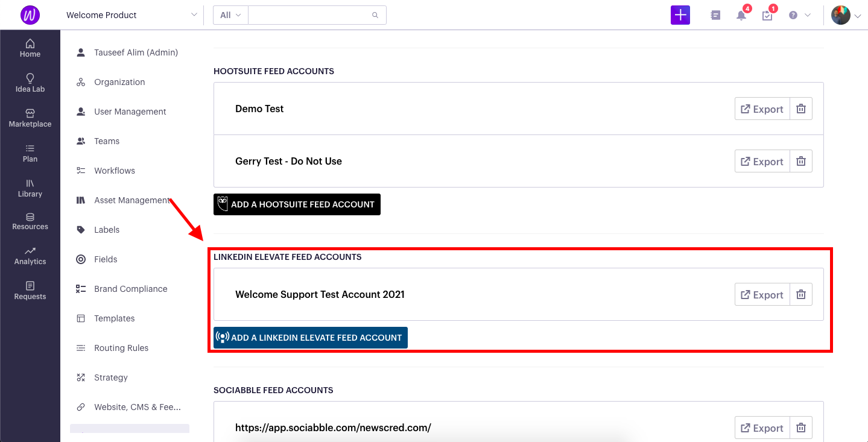The height and width of the screenshot is (442, 868).
Task: Click the purple plus create button
Action: pos(680,15)
